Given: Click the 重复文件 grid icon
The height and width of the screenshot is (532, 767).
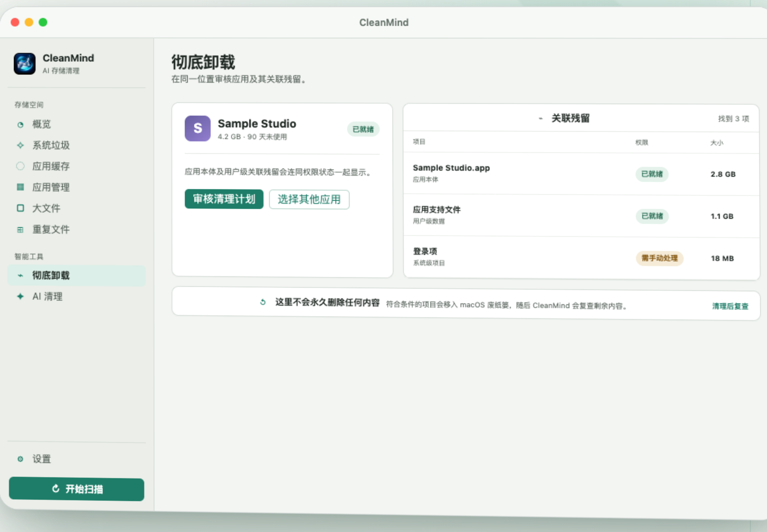Looking at the screenshot, I should click(x=20, y=229).
